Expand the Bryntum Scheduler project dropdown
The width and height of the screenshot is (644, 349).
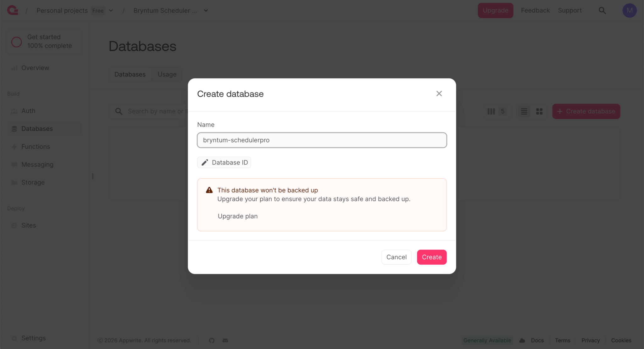pos(206,10)
